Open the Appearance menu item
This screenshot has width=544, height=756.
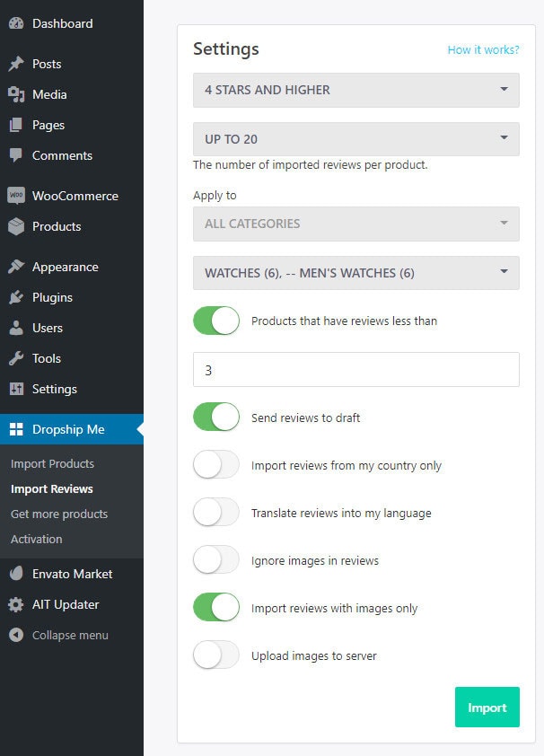tap(72, 267)
